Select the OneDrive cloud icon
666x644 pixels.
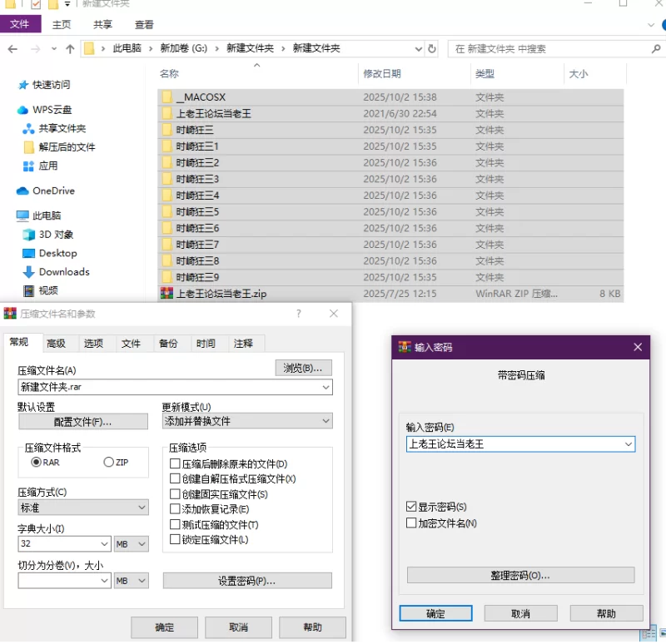(22, 191)
